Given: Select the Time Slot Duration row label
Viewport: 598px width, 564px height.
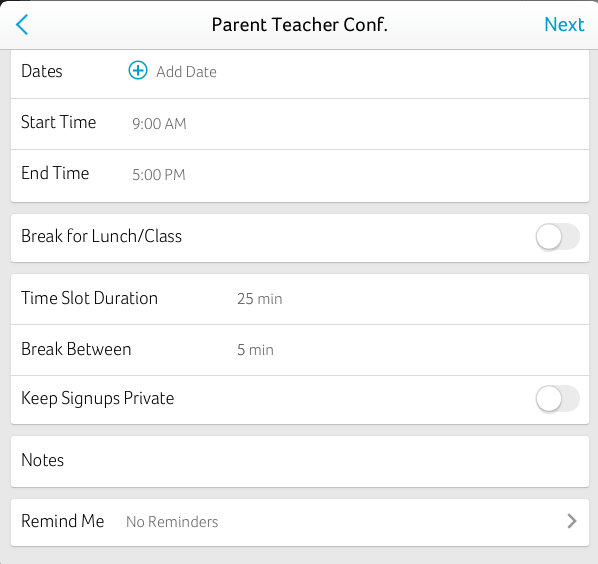Looking at the screenshot, I should tap(90, 298).
